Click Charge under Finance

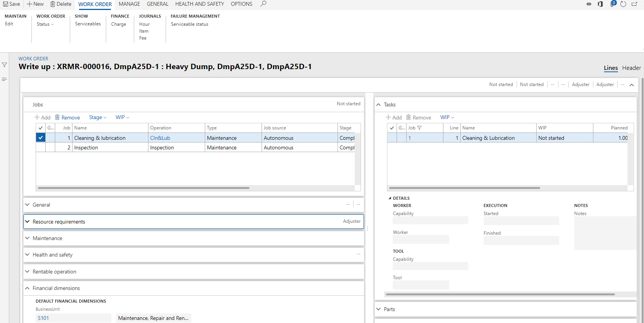coord(119,24)
